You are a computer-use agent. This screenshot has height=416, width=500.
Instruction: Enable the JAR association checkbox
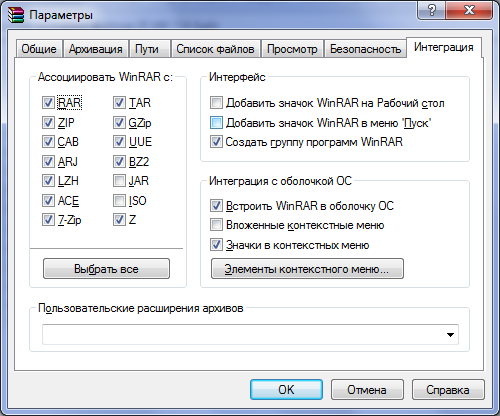[119, 181]
